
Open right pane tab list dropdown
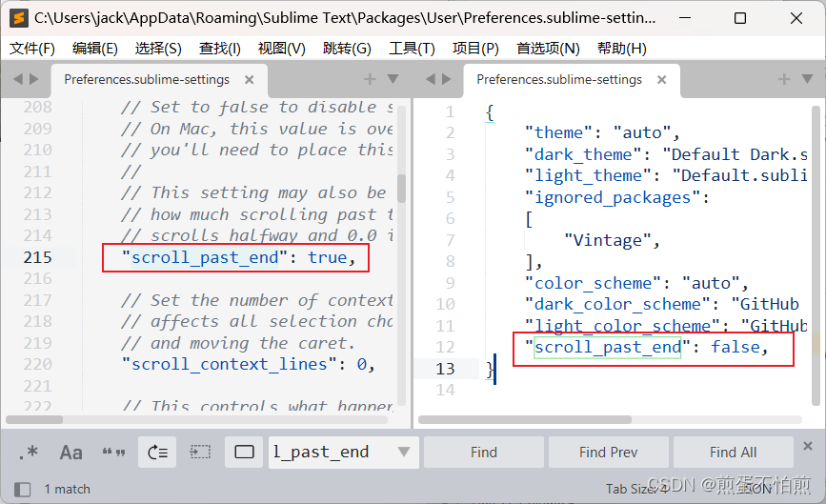pyautogui.click(x=807, y=79)
